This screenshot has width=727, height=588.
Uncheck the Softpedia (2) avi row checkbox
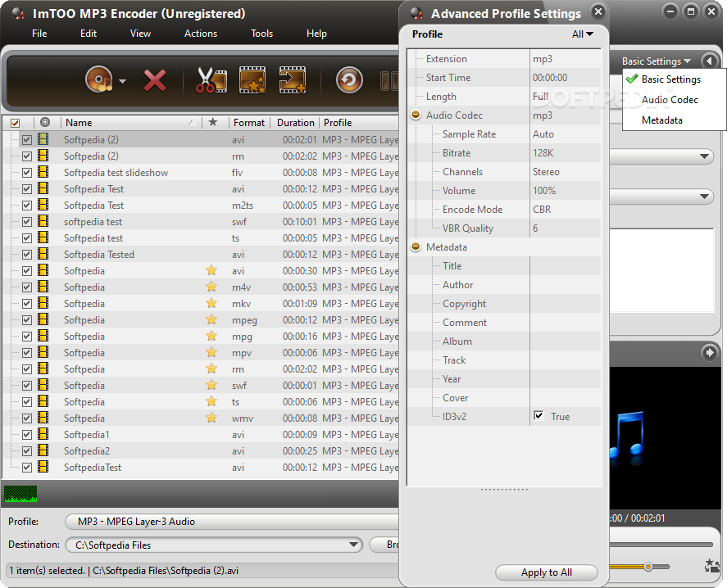27,139
